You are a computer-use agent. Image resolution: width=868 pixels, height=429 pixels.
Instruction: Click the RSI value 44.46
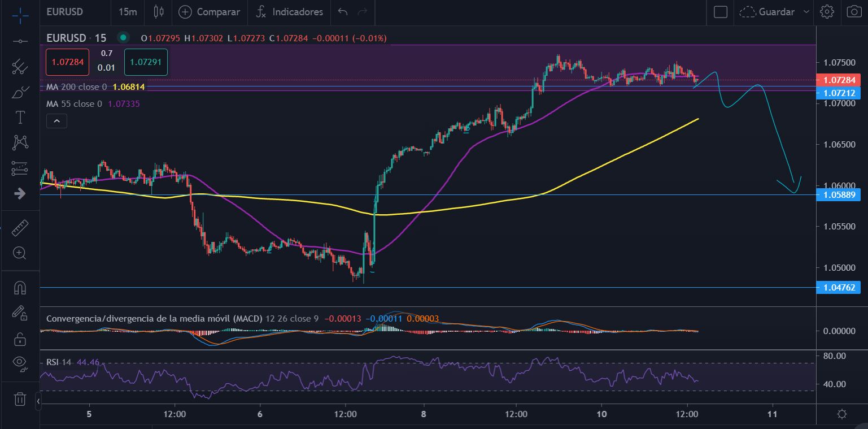(88, 362)
